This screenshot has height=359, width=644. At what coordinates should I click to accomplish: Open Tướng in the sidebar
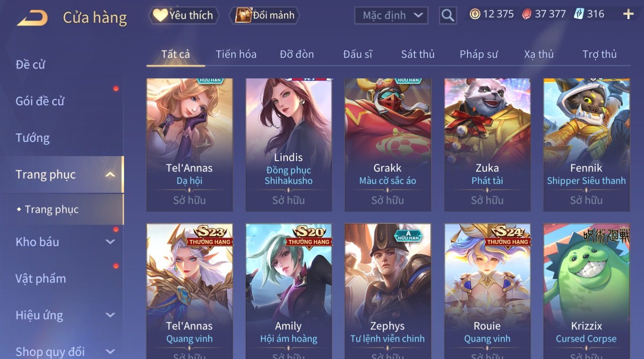(x=32, y=138)
